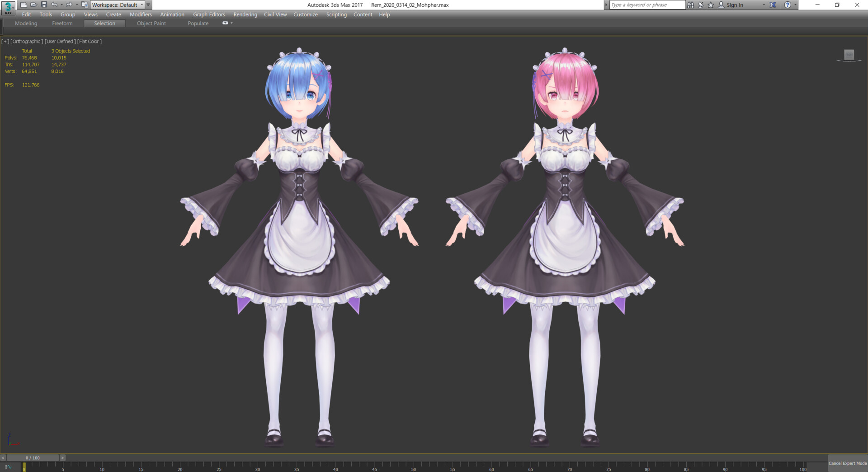Click the Open File folder icon
The height and width of the screenshot is (472, 868).
pos(33,5)
